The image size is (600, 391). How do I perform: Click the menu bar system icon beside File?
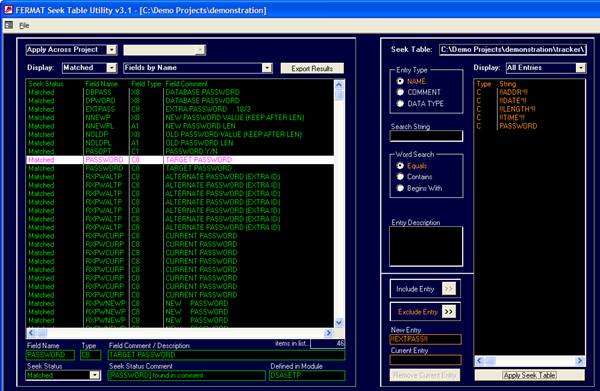click(9, 25)
